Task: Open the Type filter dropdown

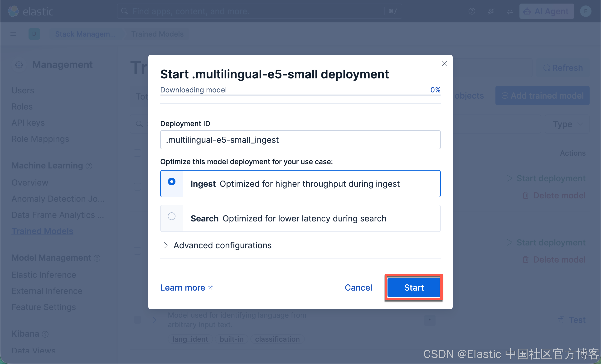Action: coord(567,124)
